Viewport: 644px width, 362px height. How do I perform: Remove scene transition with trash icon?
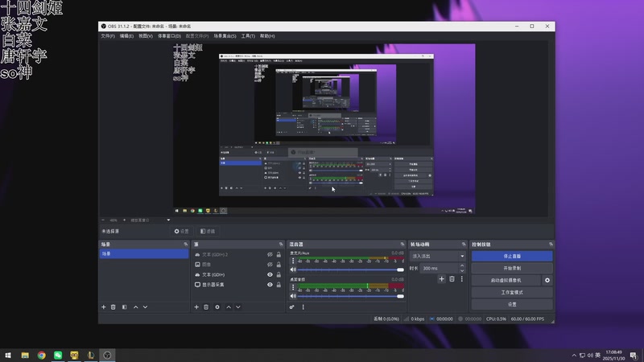[x=452, y=279]
